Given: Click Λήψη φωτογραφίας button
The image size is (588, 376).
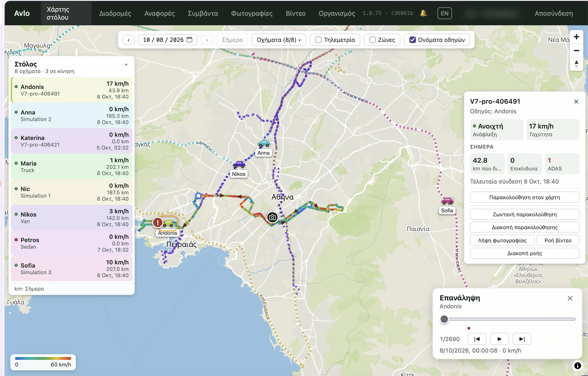Looking at the screenshot, I should click(502, 240).
